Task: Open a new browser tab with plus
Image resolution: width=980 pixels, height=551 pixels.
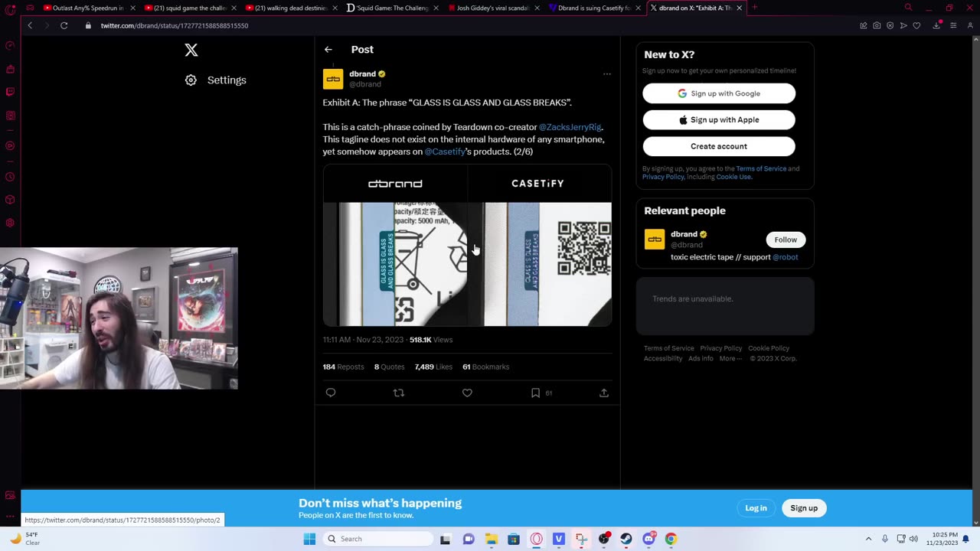Action: point(754,8)
